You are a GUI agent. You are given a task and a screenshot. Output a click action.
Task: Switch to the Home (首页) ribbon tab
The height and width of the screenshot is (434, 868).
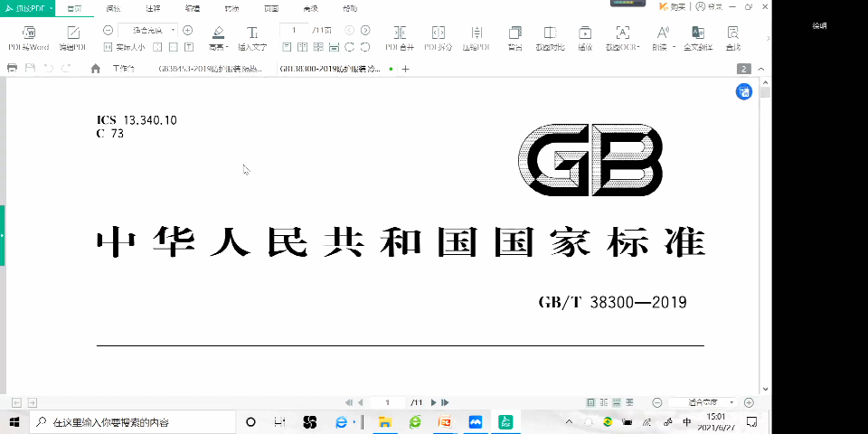[x=75, y=8]
